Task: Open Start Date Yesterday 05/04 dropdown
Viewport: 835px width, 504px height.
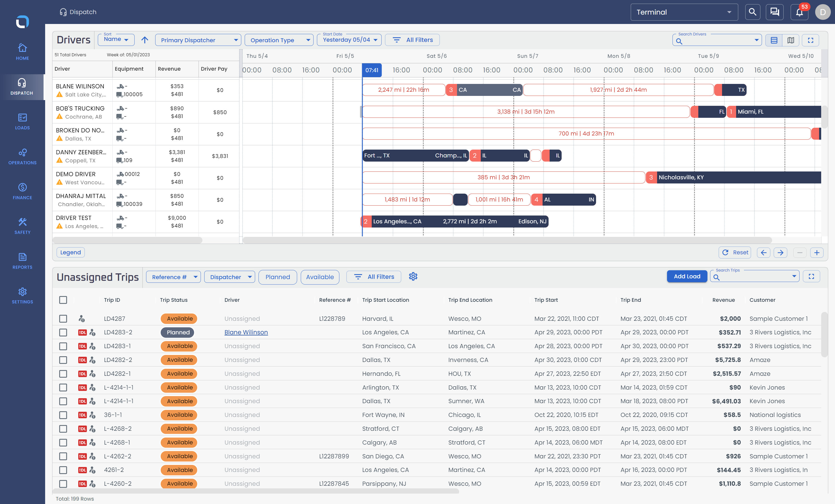Action: coord(349,40)
